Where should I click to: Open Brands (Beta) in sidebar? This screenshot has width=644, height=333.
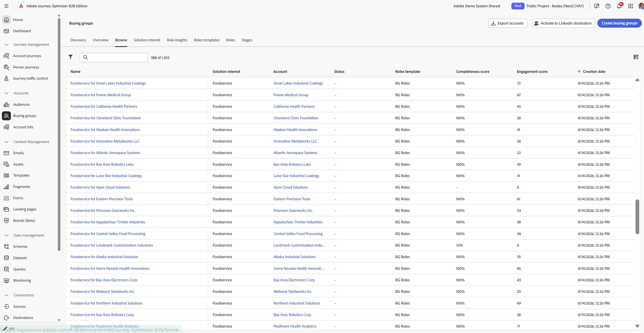tap(24, 220)
